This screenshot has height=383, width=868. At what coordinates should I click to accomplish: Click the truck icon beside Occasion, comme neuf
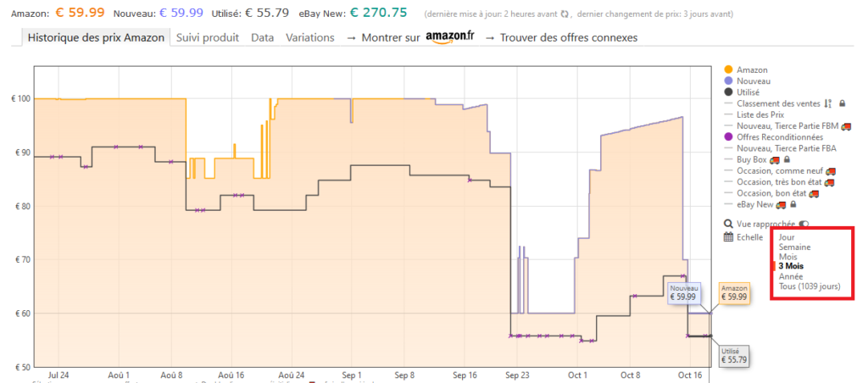(x=831, y=171)
